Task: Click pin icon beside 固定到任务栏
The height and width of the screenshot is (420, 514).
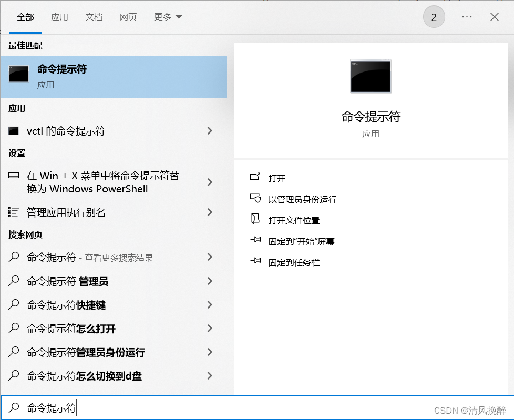Action: pos(255,261)
